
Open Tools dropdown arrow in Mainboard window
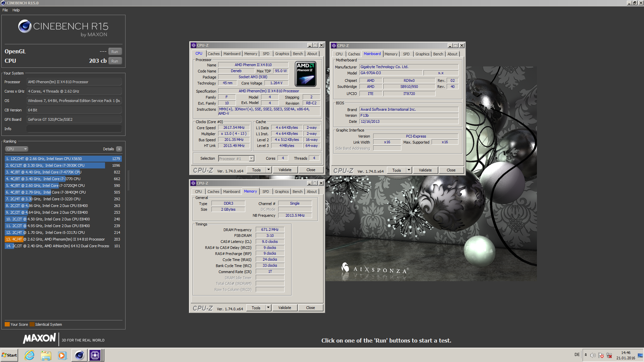click(409, 170)
